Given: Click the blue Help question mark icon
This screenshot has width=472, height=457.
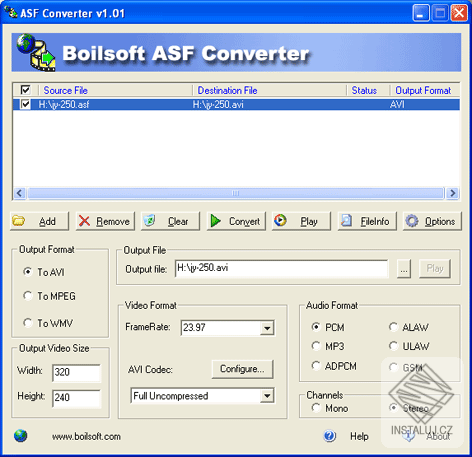Looking at the screenshot, I should (x=330, y=436).
